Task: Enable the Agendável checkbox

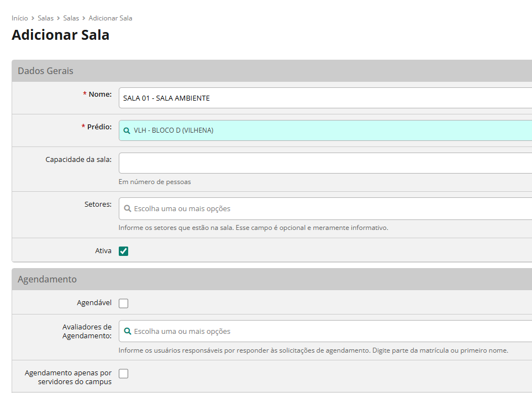Action: (x=124, y=303)
